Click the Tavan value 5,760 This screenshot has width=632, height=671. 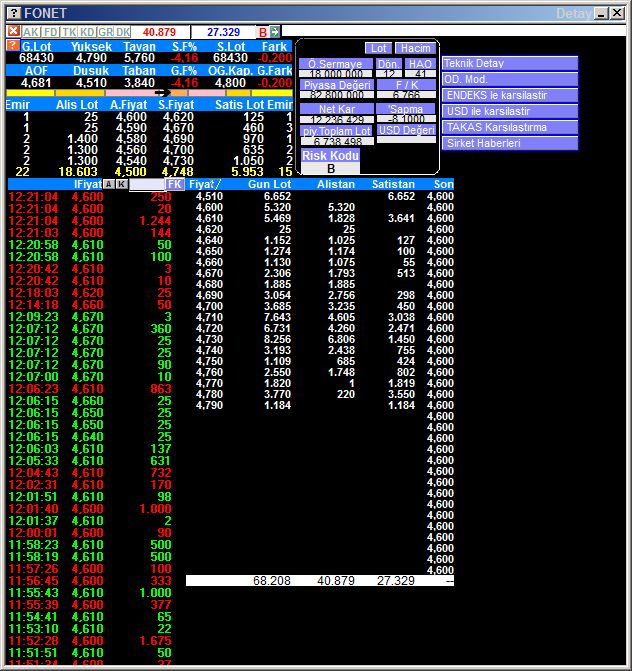coord(139,58)
